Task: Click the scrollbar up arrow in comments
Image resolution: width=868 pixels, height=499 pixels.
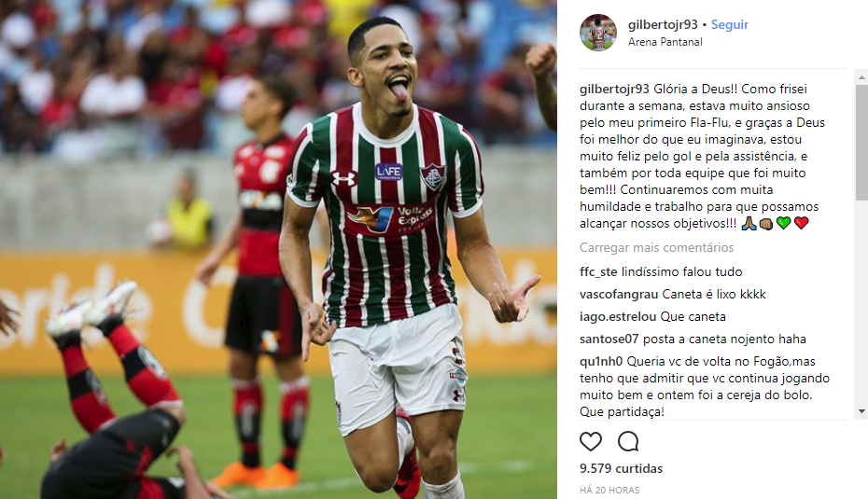Action: (861, 78)
